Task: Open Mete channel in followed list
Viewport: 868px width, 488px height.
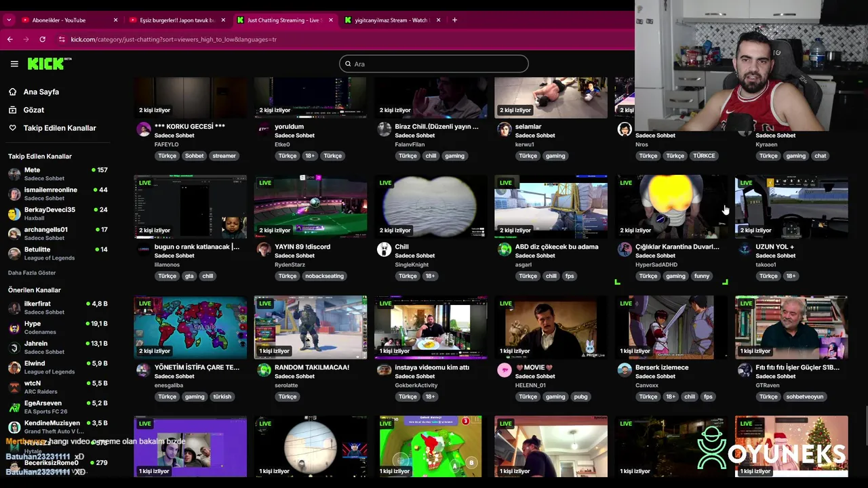Action: tap(58, 174)
